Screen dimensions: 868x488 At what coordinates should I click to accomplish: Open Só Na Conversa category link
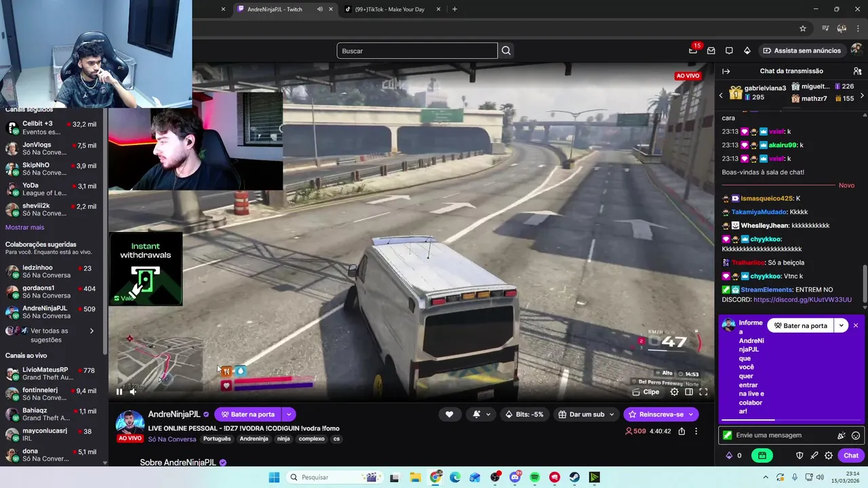tap(172, 439)
